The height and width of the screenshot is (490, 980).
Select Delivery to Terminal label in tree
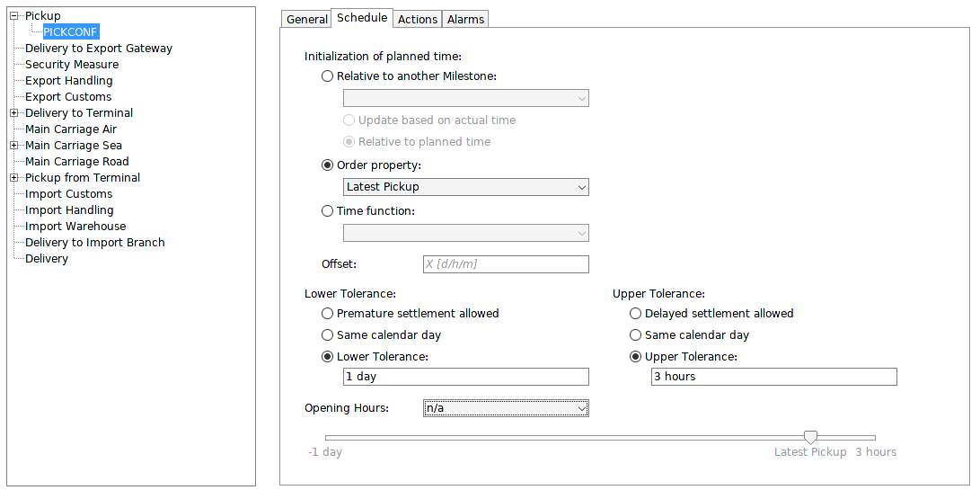click(x=79, y=113)
